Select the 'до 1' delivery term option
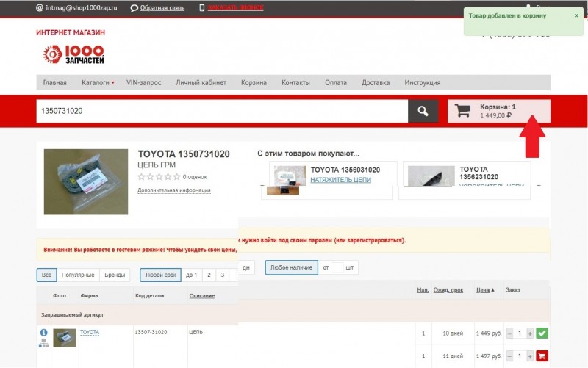 (191, 275)
